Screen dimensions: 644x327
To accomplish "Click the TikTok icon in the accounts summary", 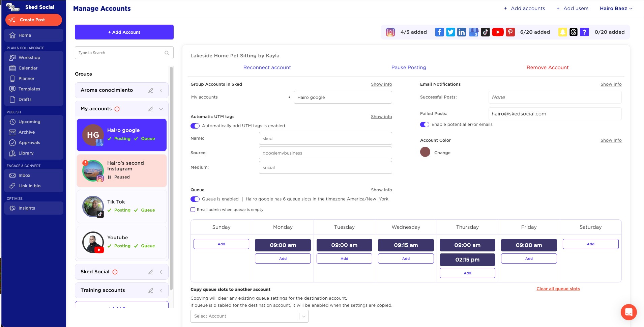I will pos(485,32).
